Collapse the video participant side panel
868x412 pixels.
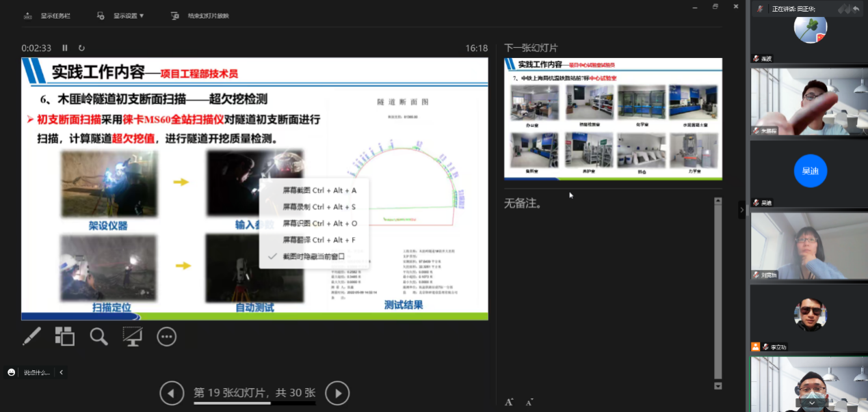pyautogui.click(x=741, y=210)
